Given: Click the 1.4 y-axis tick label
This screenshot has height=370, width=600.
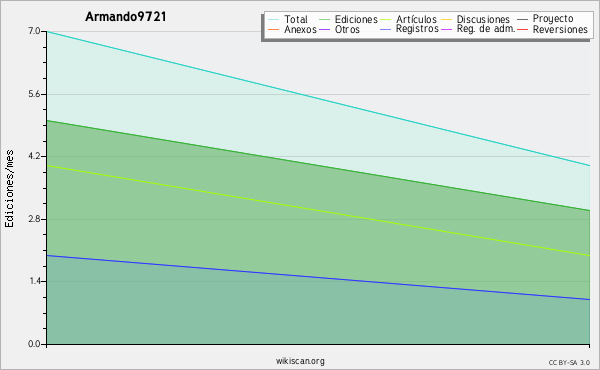Looking at the screenshot, I should point(34,282).
